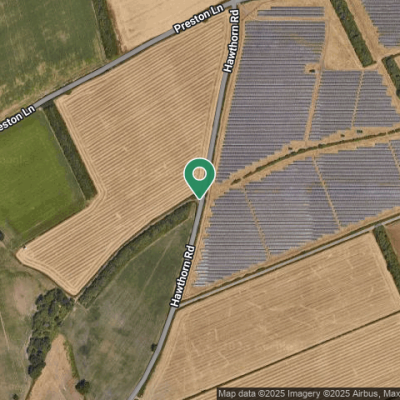Click the lower Hawthorn Rd road label
The image size is (400, 400).
pyautogui.click(x=183, y=276)
